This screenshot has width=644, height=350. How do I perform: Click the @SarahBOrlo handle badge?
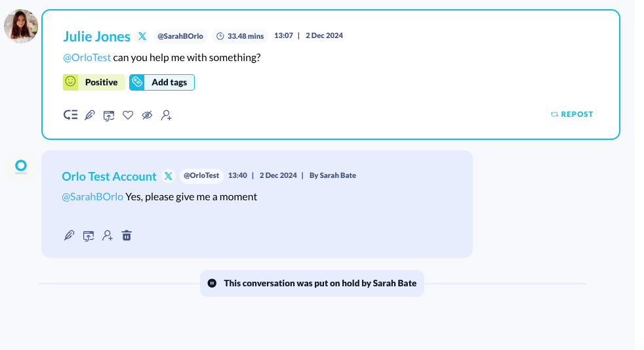tap(180, 36)
